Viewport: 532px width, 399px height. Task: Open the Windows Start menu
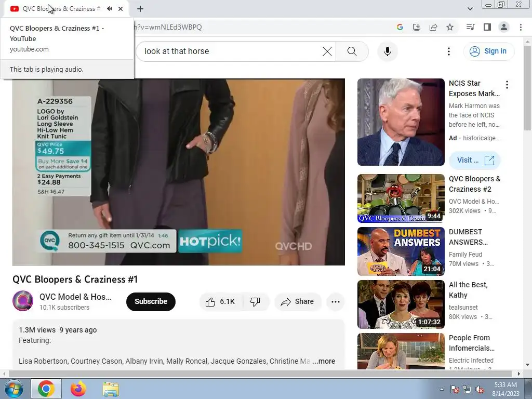pos(14,389)
